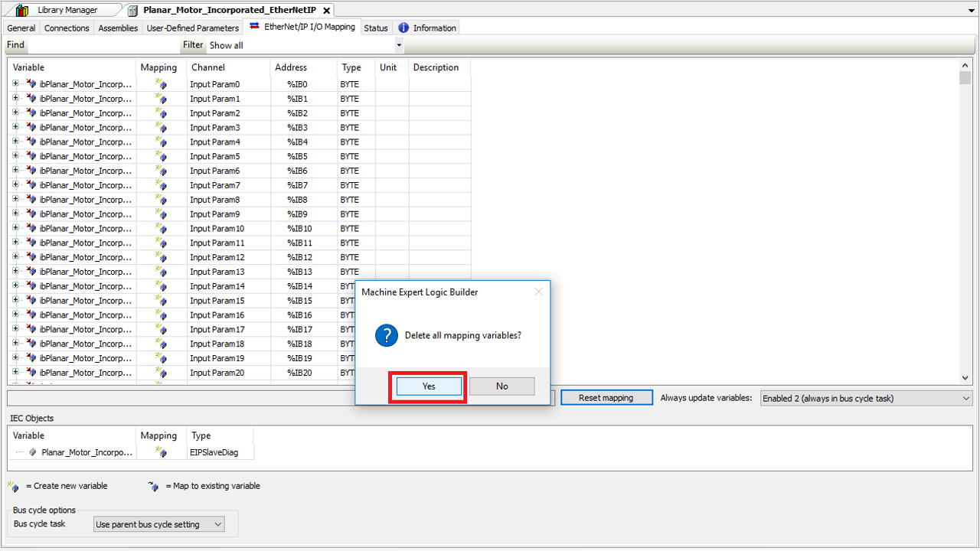
Task: Close the Machine Expert Logic Builder dialog
Action: (538, 292)
